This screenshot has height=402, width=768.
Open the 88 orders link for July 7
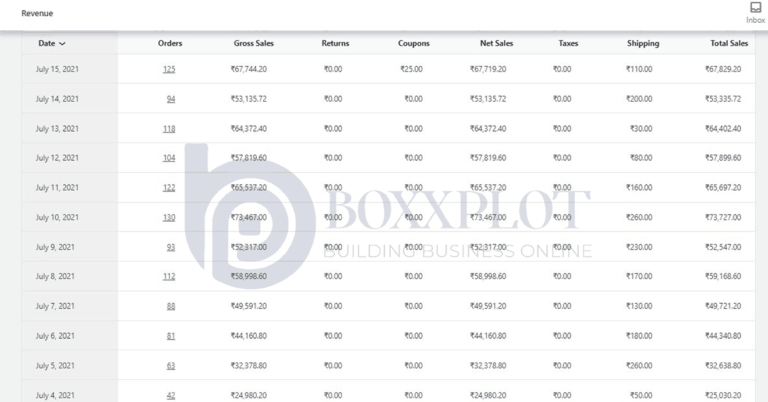coord(171,306)
